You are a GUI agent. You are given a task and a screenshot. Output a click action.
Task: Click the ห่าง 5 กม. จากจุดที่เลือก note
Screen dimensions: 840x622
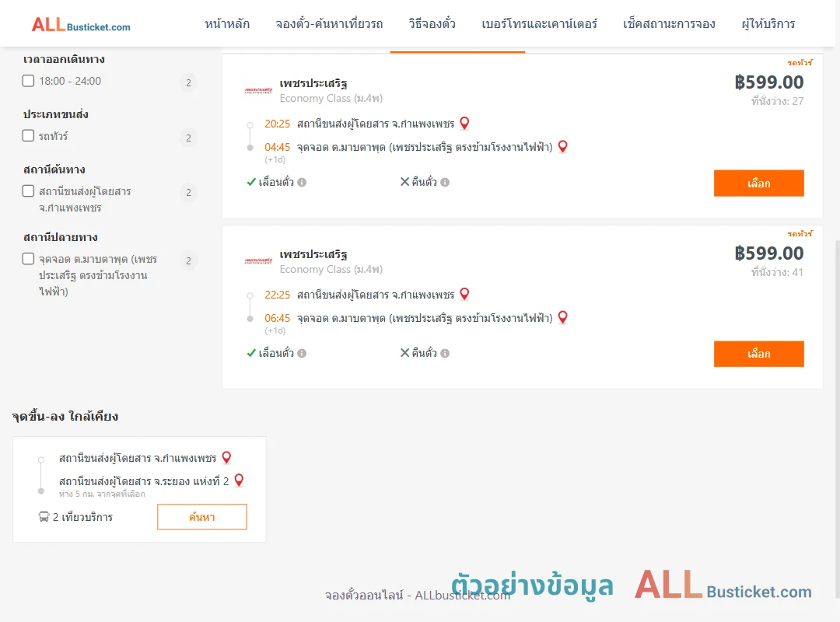point(102,494)
